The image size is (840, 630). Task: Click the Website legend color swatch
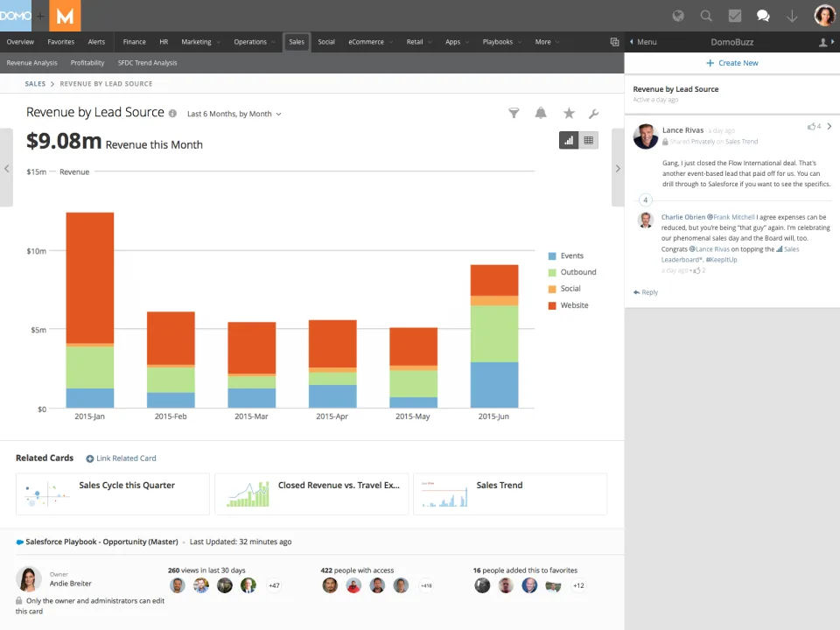point(552,305)
